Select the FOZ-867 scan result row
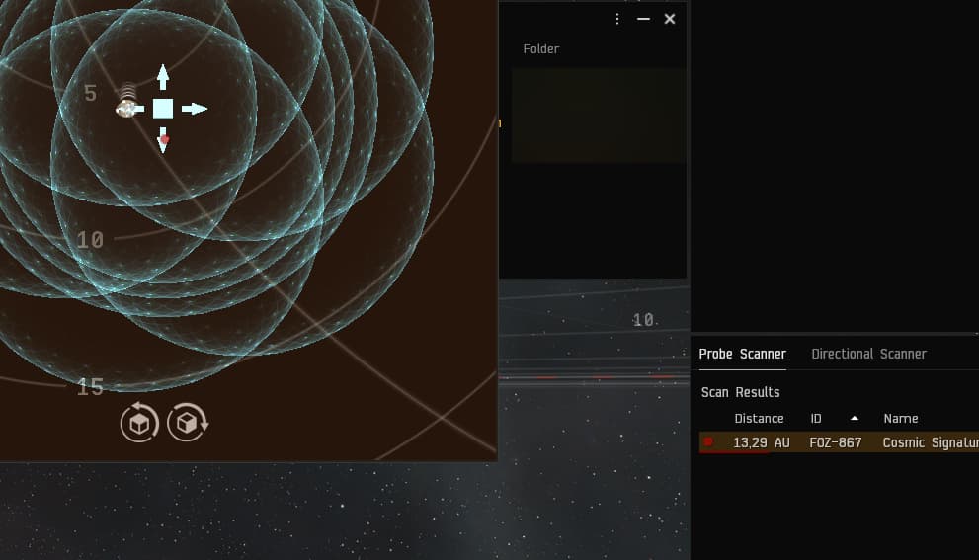Image resolution: width=979 pixels, height=560 pixels. pos(839,442)
